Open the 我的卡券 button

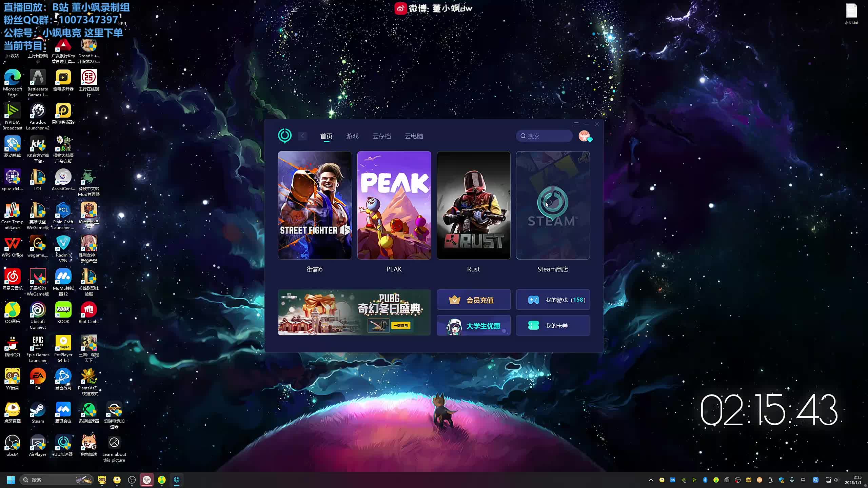pos(553,326)
